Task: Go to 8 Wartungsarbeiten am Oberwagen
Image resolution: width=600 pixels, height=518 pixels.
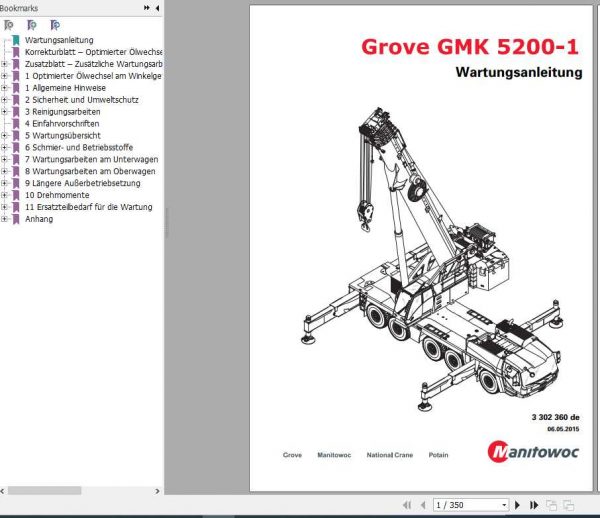Action: (90, 171)
